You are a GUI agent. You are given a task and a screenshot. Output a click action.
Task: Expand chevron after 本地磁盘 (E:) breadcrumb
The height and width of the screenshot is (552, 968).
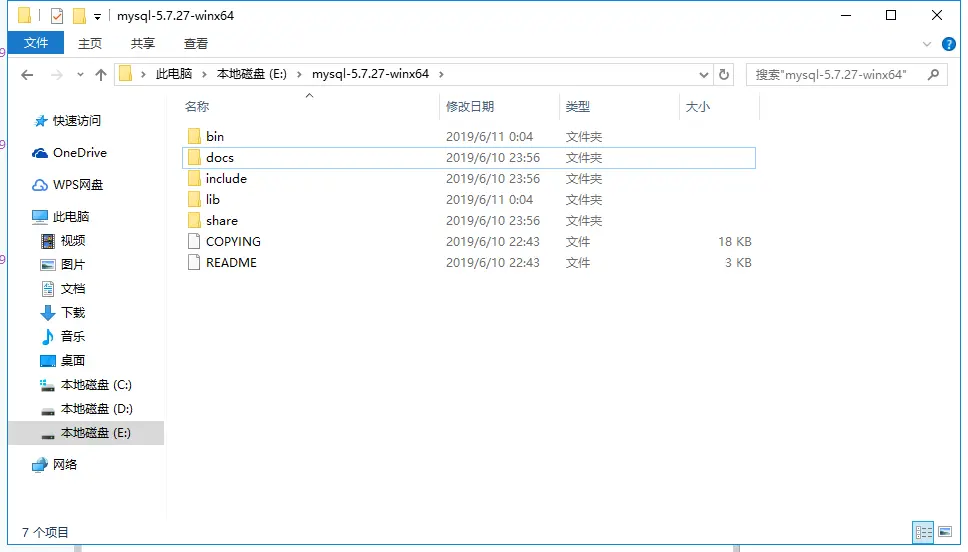[299, 74]
